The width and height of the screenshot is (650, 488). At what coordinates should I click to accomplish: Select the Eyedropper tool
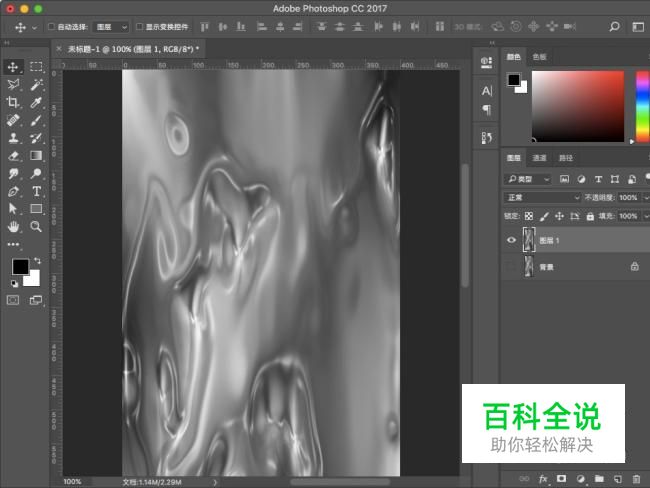click(x=36, y=102)
